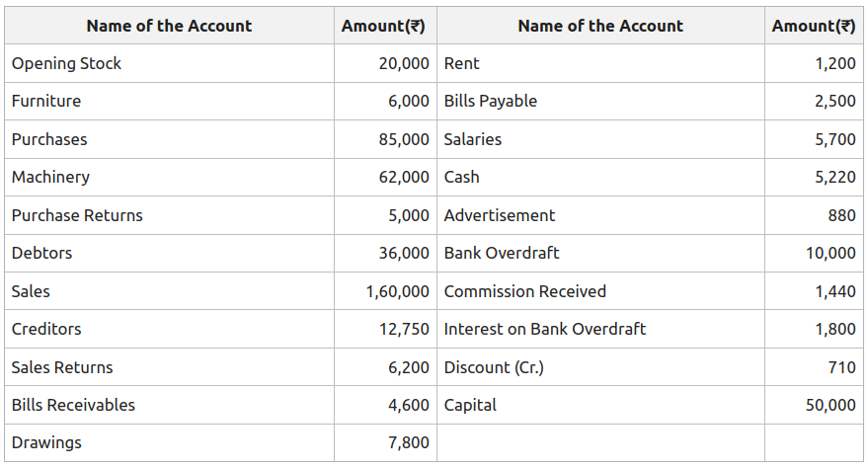The width and height of the screenshot is (868, 468).
Task: Click the Commission Received amount 1,440
Action: [834, 291]
